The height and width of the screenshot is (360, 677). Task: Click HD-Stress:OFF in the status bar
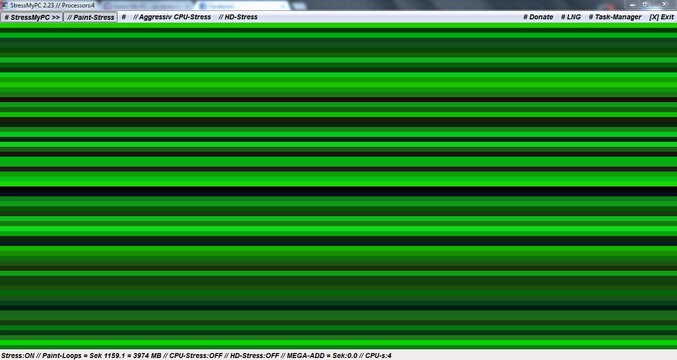coord(254,356)
